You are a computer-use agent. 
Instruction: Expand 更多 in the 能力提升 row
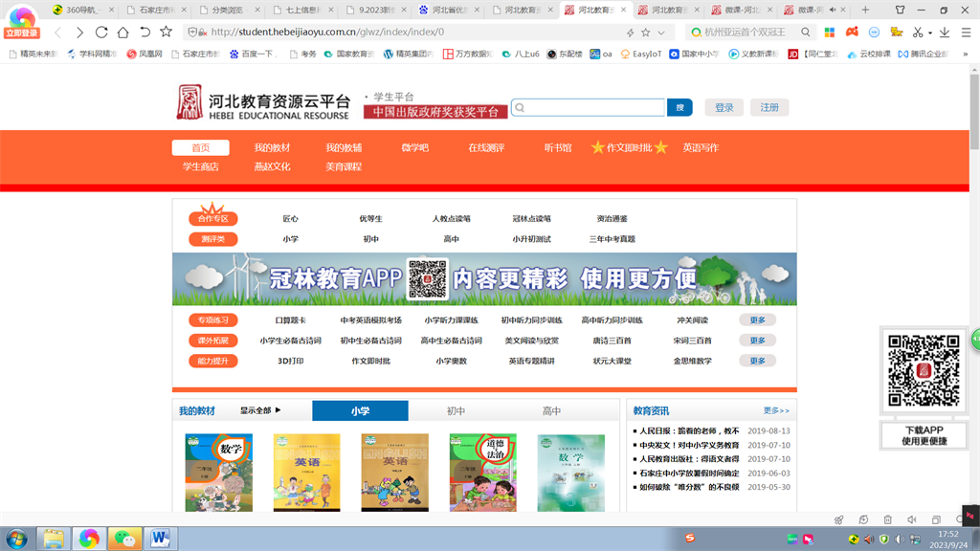[x=757, y=361]
